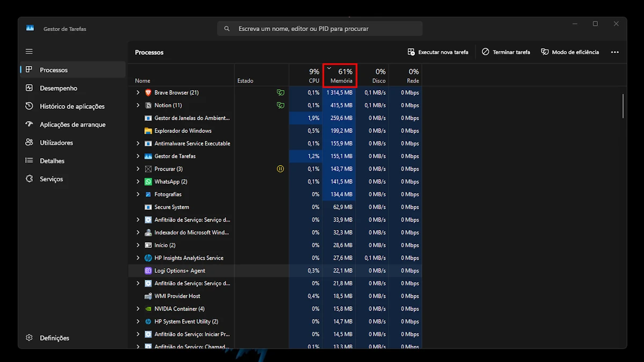The width and height of the screenshot is (644, 362).
Task: Enable Modo de eficiência
Action: tap(569, 52)
